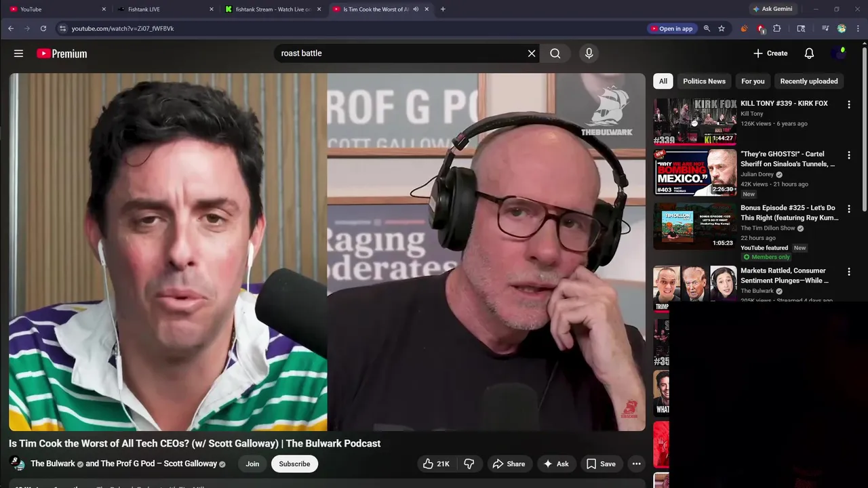Click the zoom magnifier in address bar
This screenshot has height=488, width=868.
[x=707, y=28]
